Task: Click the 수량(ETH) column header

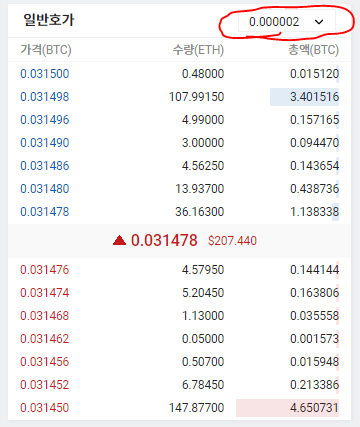Action: point(198,50)
